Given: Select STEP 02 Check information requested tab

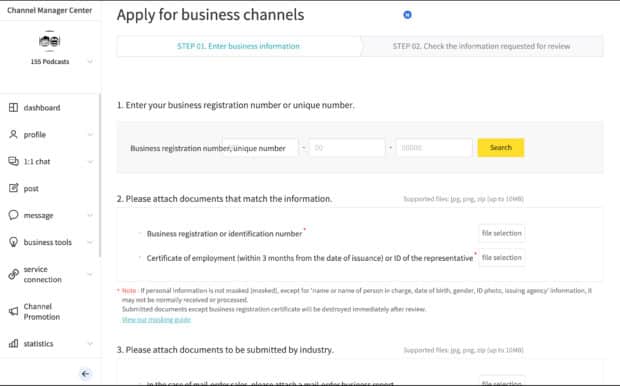Looking at the screenshot, I should [x=481, y=46].
